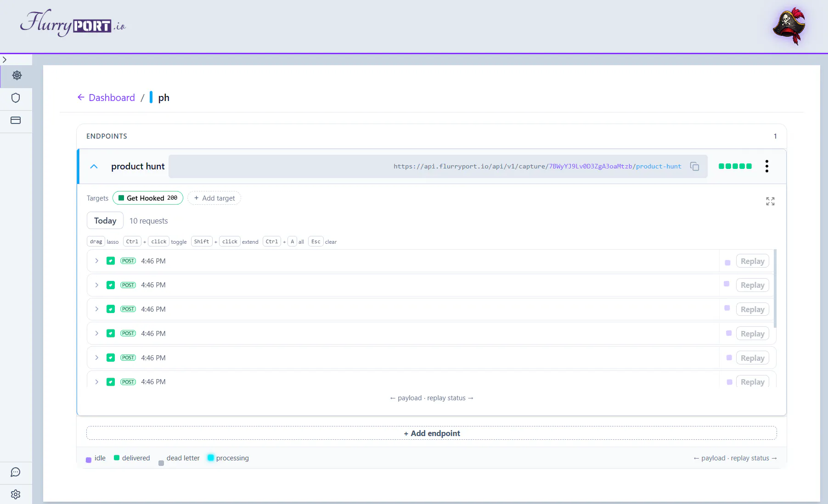Click the processing legend entry
Viewport: 828px width, 504px height.
tap(228, 458)
